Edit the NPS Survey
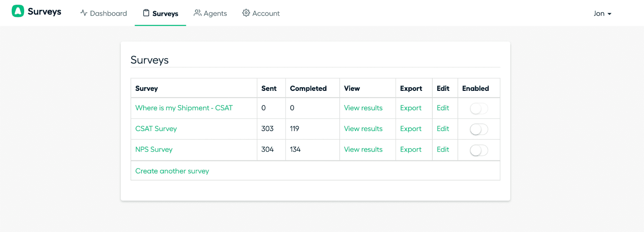The width and height of the screenshot is (644, 232). [x=443, y=150]
